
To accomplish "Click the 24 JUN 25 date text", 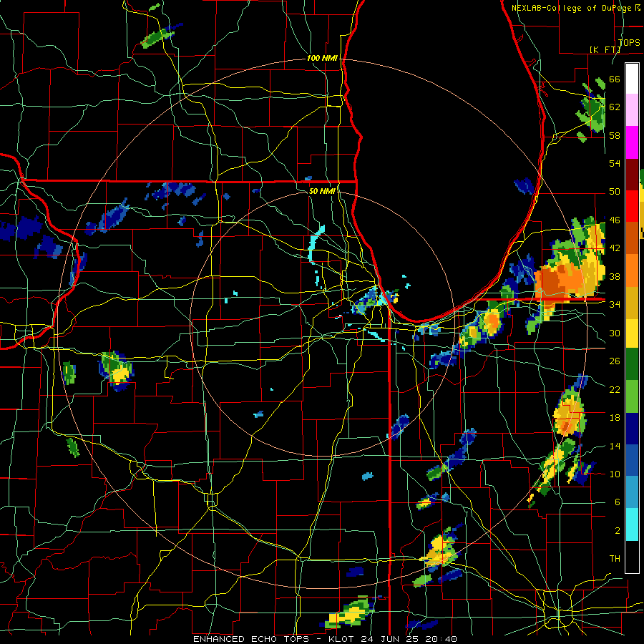I will [390, 639].
